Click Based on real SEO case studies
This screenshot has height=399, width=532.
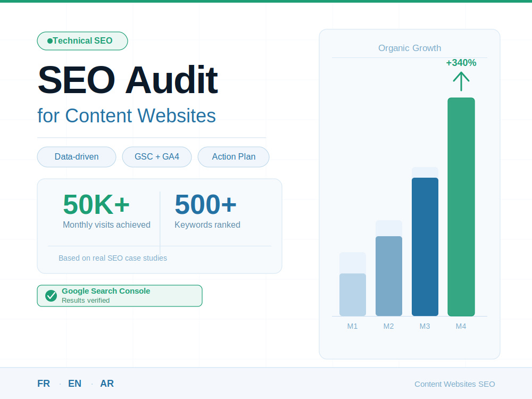(113, 258)
